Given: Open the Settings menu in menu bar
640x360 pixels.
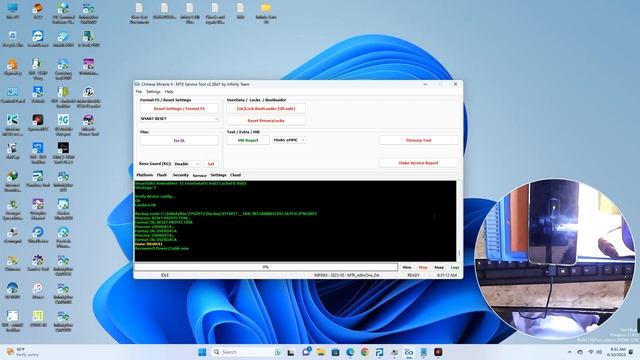Looking at the screenshot, I should pos(153,91).
